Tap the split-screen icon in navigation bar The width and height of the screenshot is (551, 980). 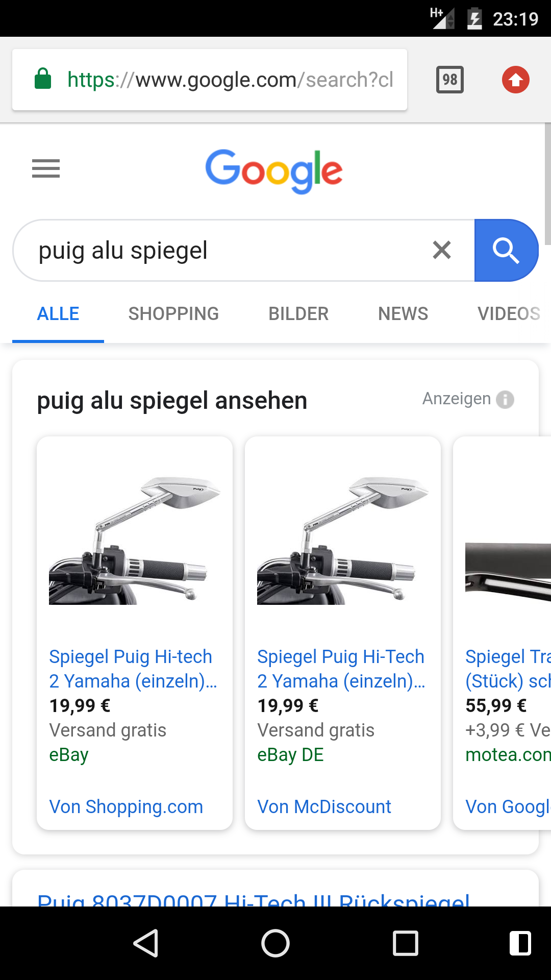click(520, 943)
